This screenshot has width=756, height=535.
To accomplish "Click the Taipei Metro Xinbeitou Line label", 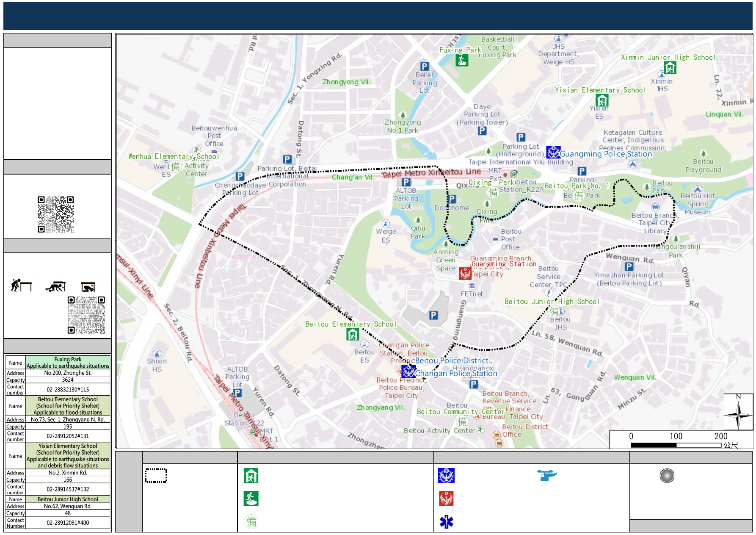I will click(431, 173).
